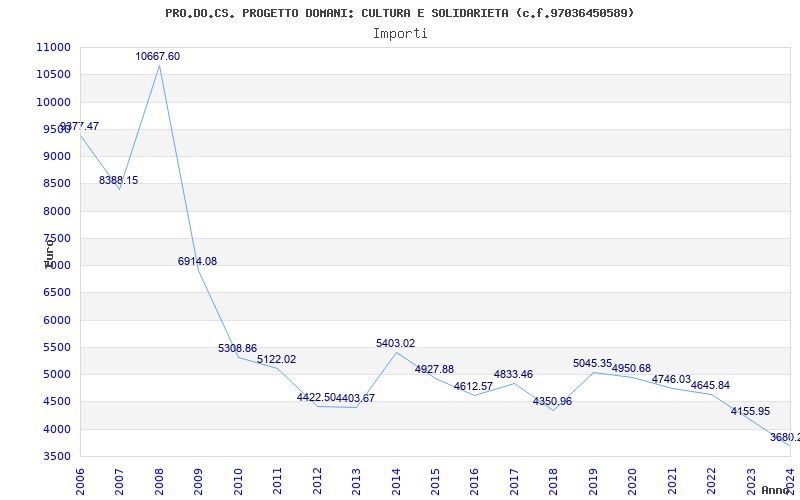Select the 4927.88 data label

pos(434,369)
